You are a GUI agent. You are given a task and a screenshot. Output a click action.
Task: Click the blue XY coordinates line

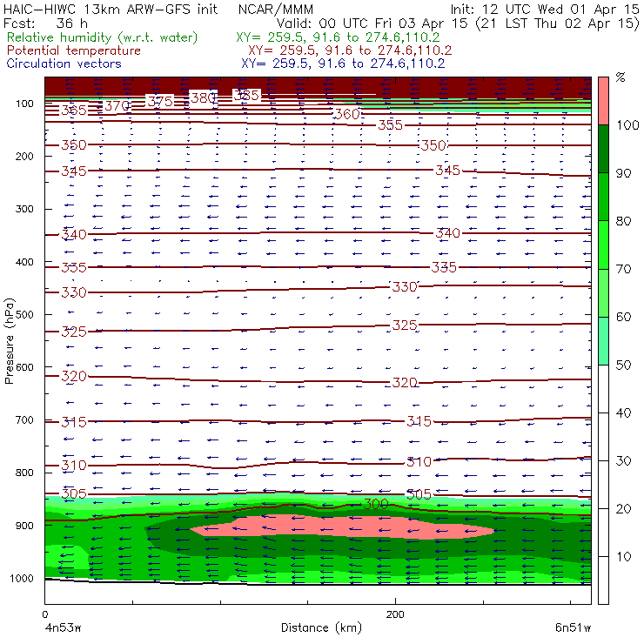[x=343, y=64]
